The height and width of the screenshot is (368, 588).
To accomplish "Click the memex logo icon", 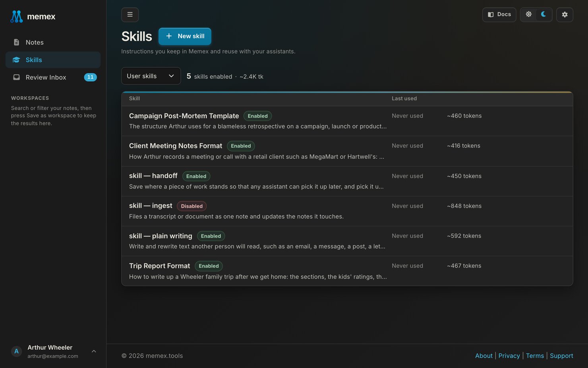I will click(x=16, y=16).
